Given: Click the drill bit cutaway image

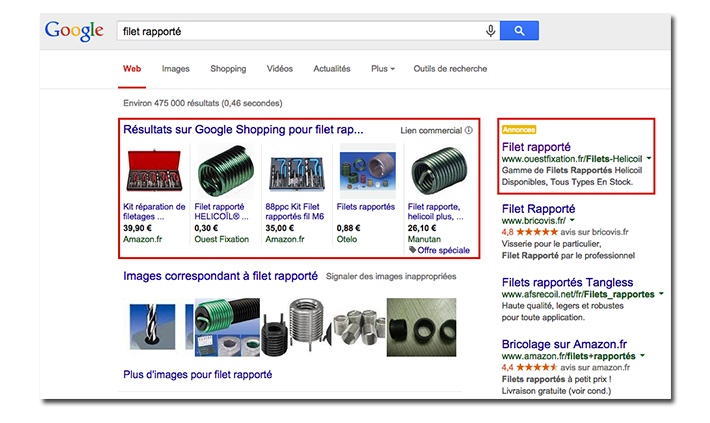Looking at the screenshot, I should point(152,327).
